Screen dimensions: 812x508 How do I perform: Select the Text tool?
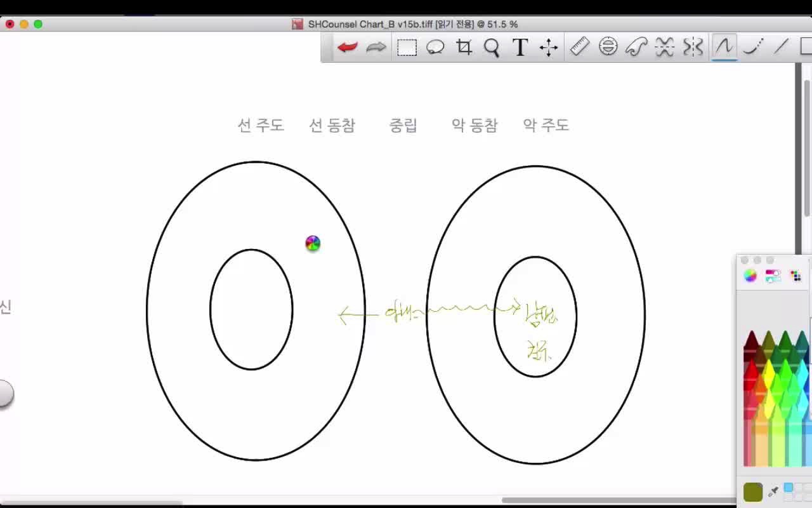coord(520,48)
